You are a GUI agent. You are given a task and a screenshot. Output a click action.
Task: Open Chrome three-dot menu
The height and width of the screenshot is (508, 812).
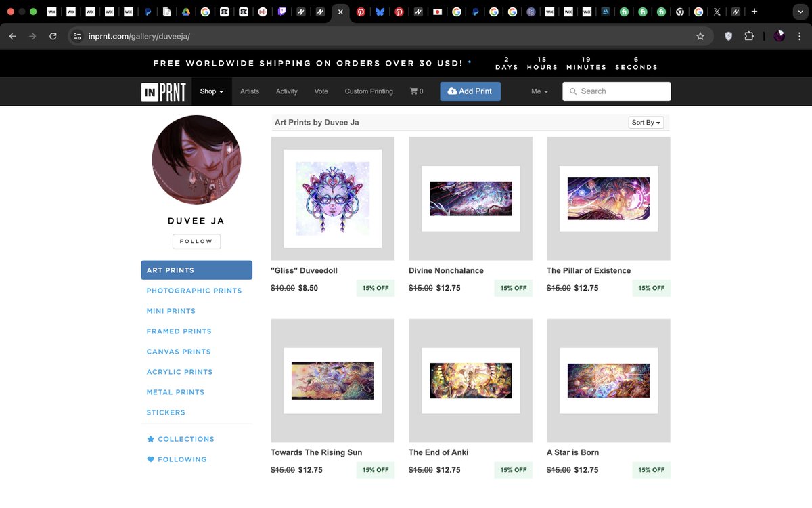(x=800, y=36)
